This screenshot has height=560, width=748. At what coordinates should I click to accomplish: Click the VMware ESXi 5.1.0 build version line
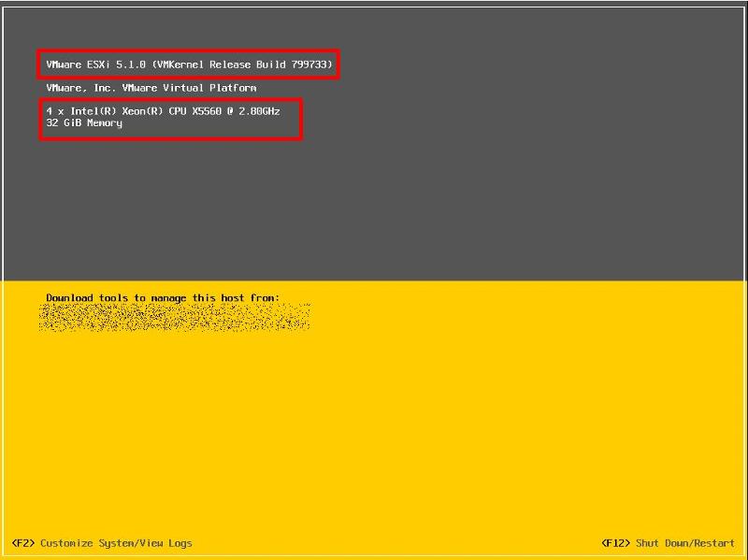[x=189, y=65]
